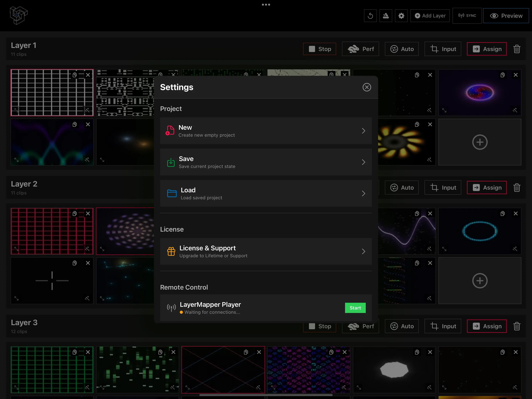Add a clip to Layer 1
The width and height of the screenshot is (532, 399).
pyautogui.click(x=480, y=142)
